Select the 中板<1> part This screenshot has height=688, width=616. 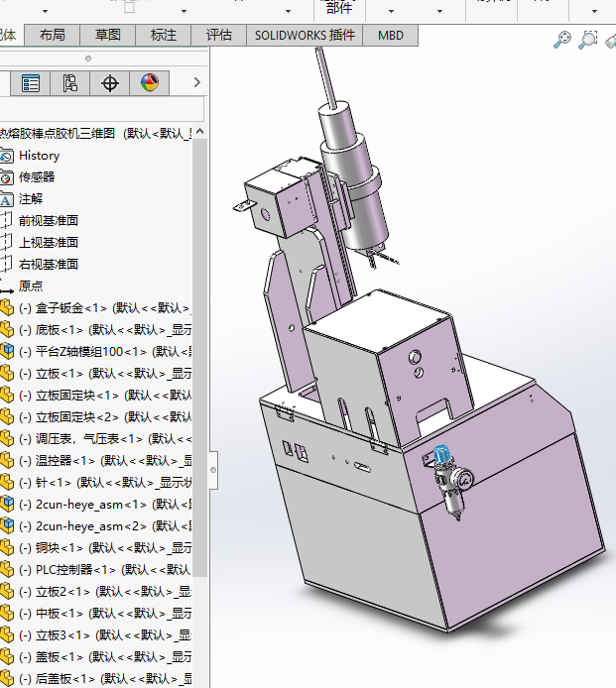click(105, 614)
